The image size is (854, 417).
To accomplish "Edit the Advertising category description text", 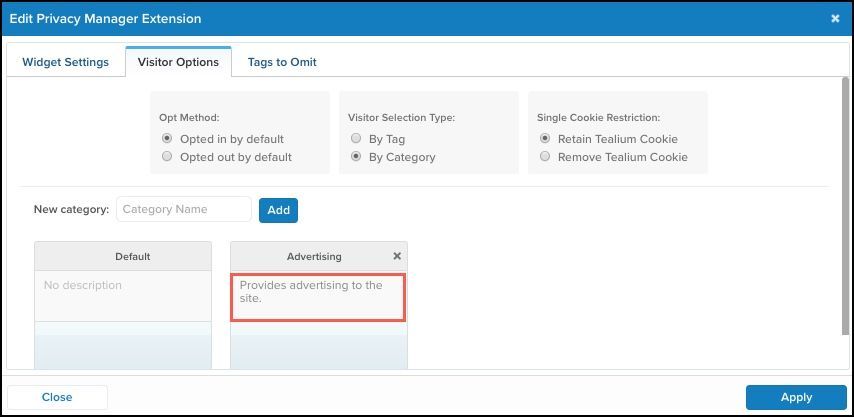I will coord(318,297).
